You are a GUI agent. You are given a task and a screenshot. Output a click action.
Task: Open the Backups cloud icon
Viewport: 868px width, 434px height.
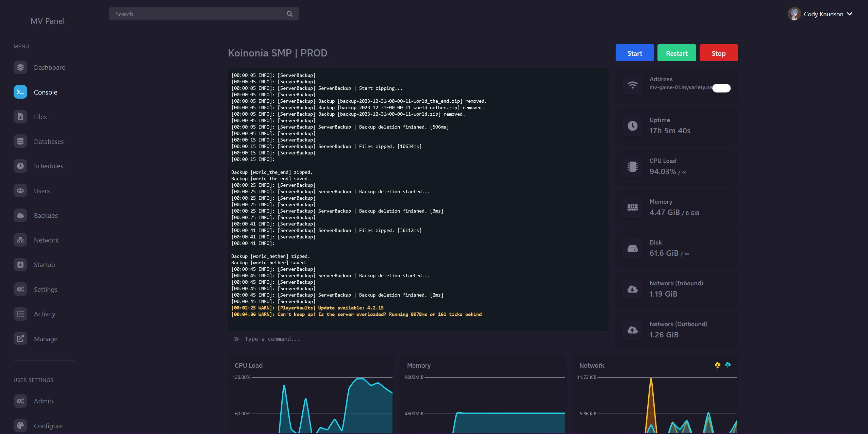pyautogui.click(x=20, y=215)
